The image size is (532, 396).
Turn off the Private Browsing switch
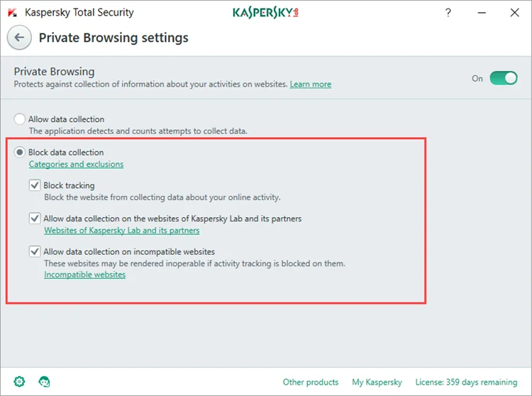(x=504, y=78)
